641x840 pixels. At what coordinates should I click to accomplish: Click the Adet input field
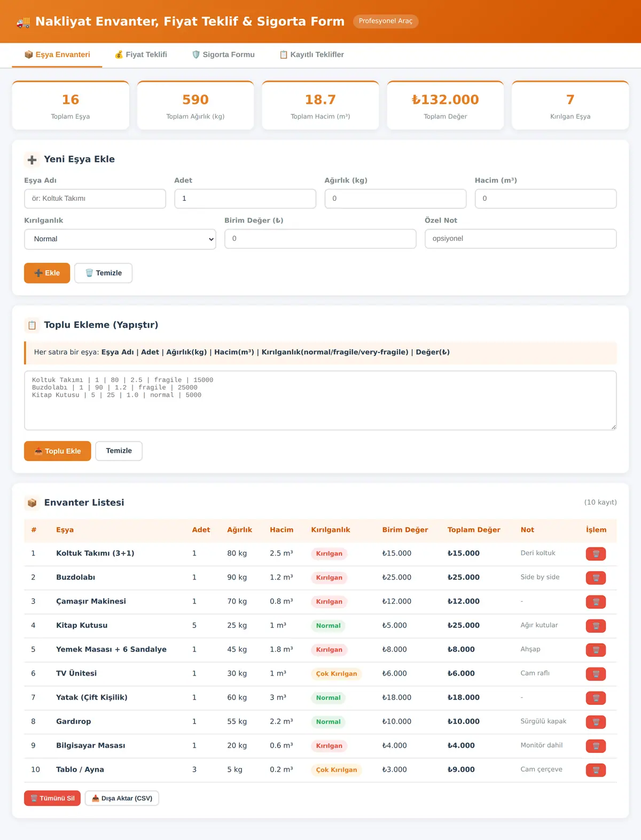245,199
